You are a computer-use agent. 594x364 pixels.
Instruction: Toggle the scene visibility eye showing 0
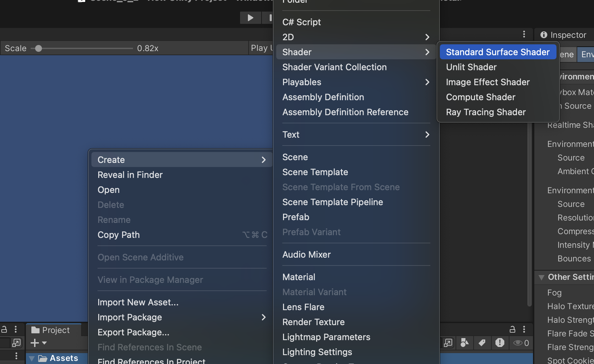click(x=518, y=343)
